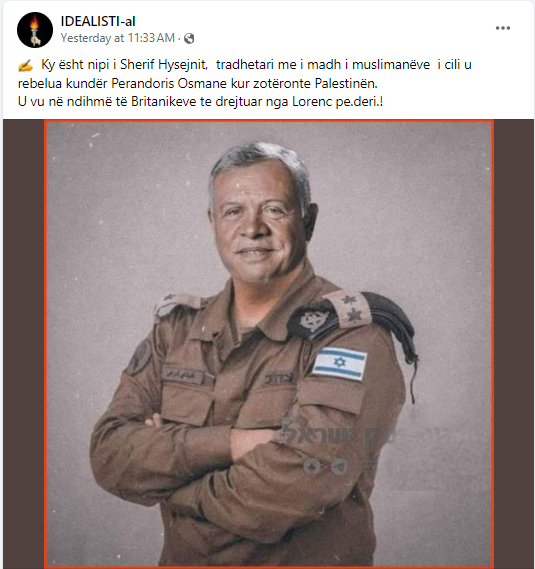Open the post photo in viewer
Screen dimensions: 535x569
pos(269,343)
